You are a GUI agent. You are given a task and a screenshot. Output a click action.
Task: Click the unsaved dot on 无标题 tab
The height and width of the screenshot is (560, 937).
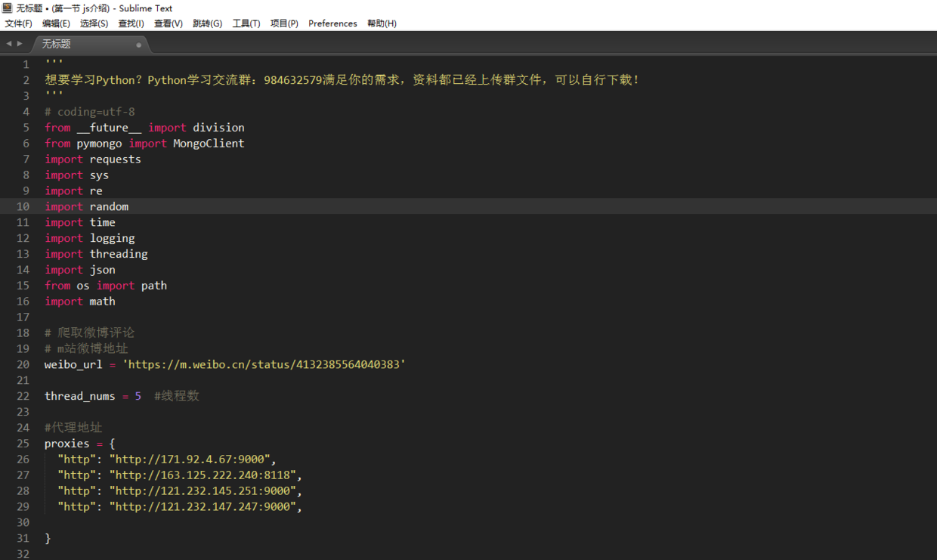coord(138,45)
